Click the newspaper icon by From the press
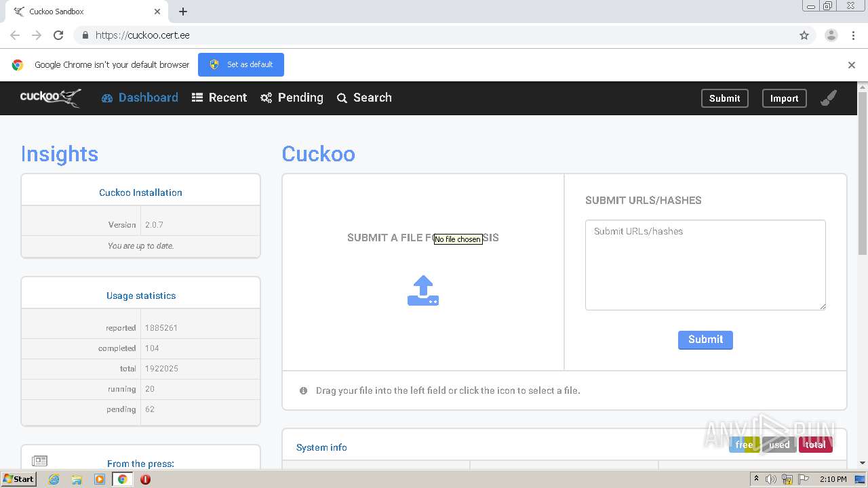The width and height of the screenshot is (868, 488). click(x=40, y=461)
